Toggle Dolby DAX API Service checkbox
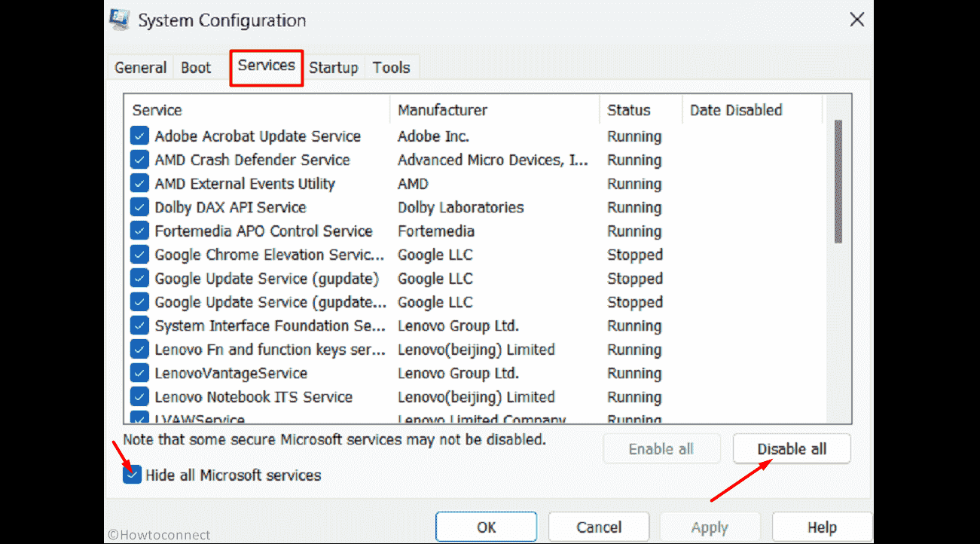Viewport: 980px width, 544px height. click(x=139, y=207)
